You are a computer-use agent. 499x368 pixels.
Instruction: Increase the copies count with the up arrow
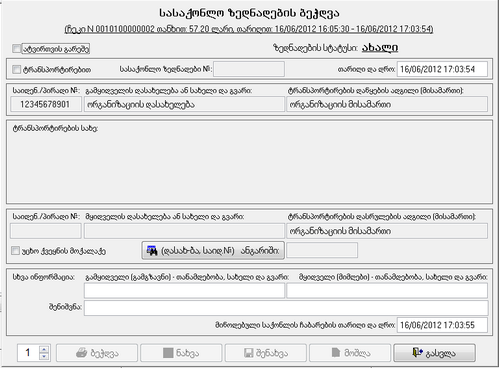tap(44, 349)
